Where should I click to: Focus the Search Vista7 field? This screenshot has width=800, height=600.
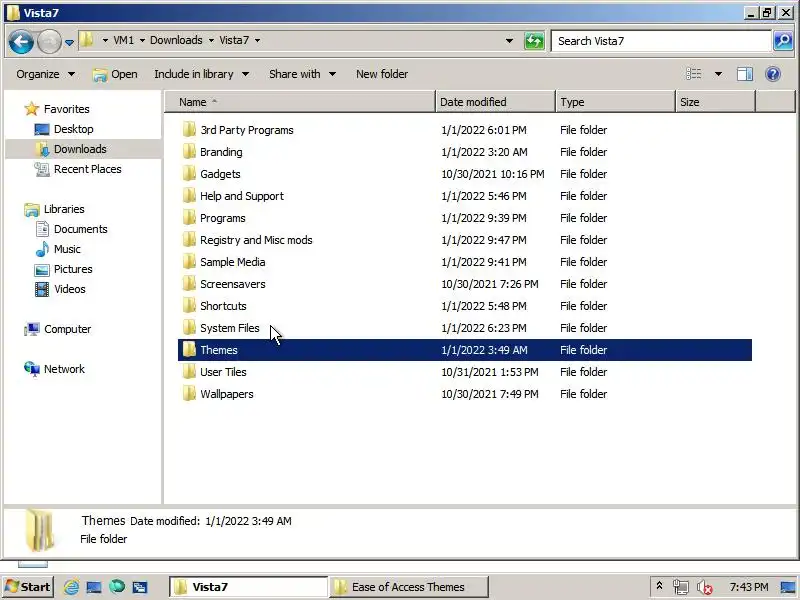pyautogui.click(x=661, y=41)
